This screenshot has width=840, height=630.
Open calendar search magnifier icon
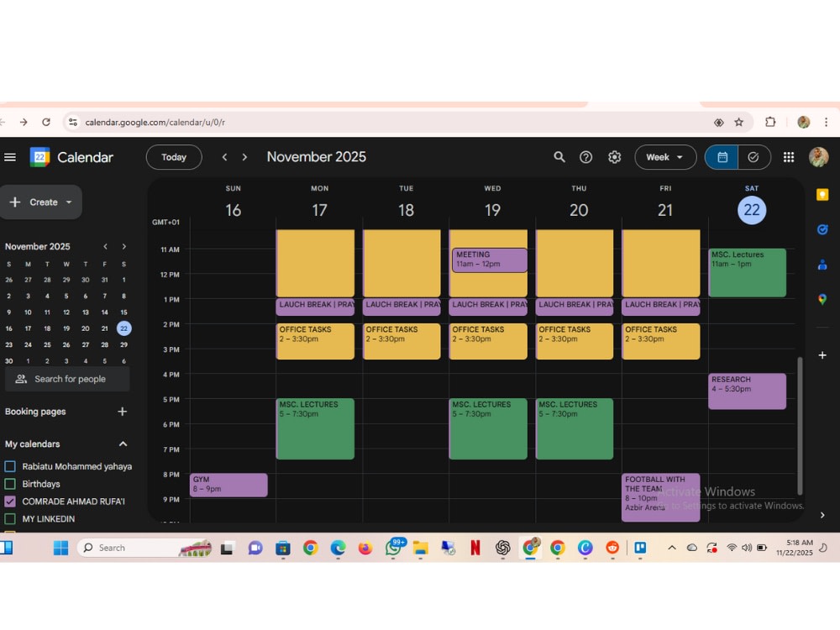point(559,157)
